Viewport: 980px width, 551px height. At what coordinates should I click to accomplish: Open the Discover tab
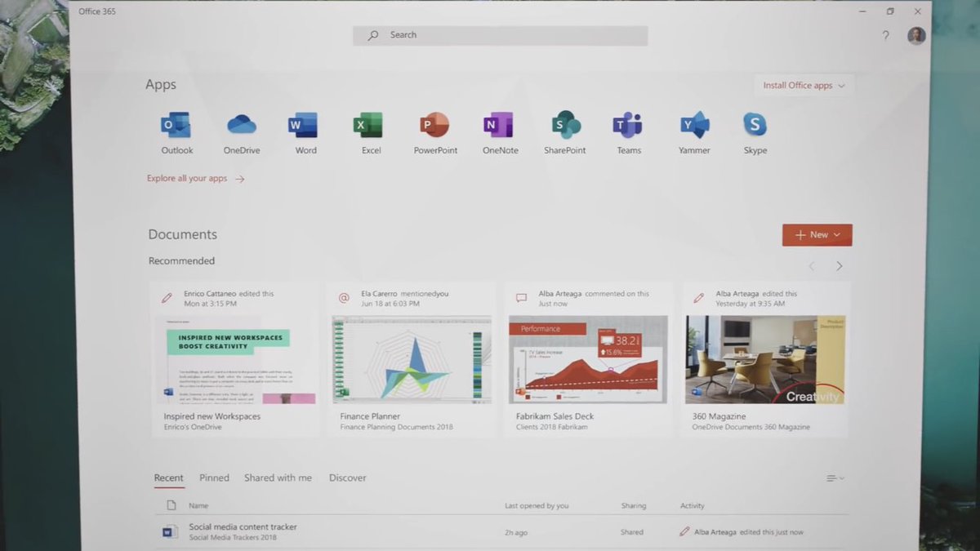coord(348,478)
